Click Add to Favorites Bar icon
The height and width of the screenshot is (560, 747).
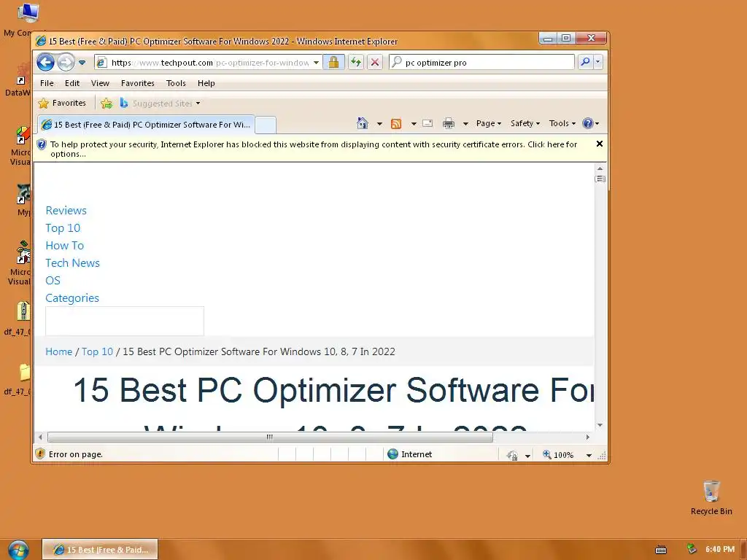(107, 103)
